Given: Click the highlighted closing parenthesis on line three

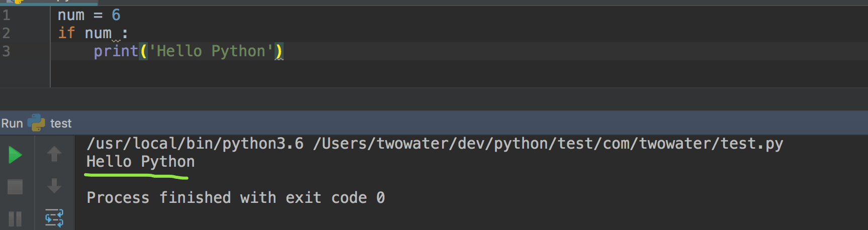Looking at the screenshot, I should coord(279,51).
